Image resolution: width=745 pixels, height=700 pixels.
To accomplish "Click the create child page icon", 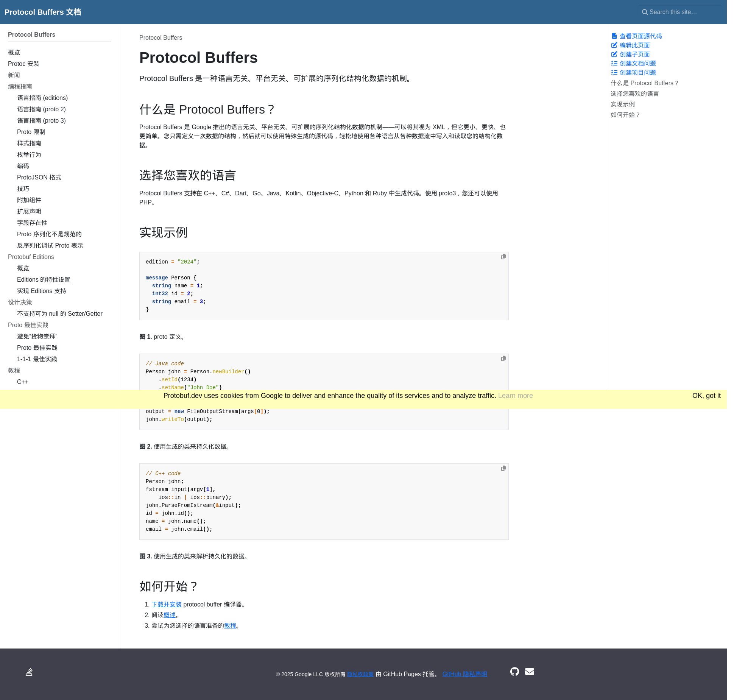I will (x=614, y=55).
